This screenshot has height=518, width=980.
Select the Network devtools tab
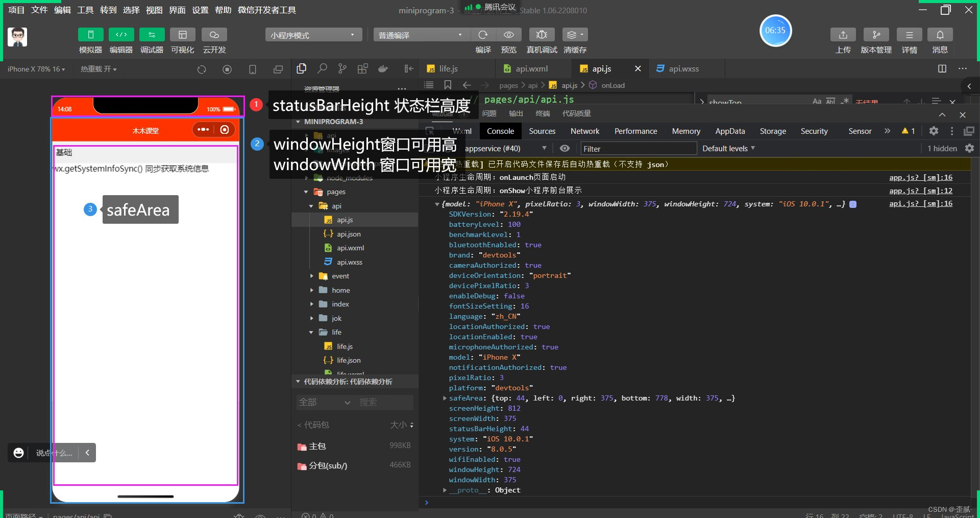point(585,131)
